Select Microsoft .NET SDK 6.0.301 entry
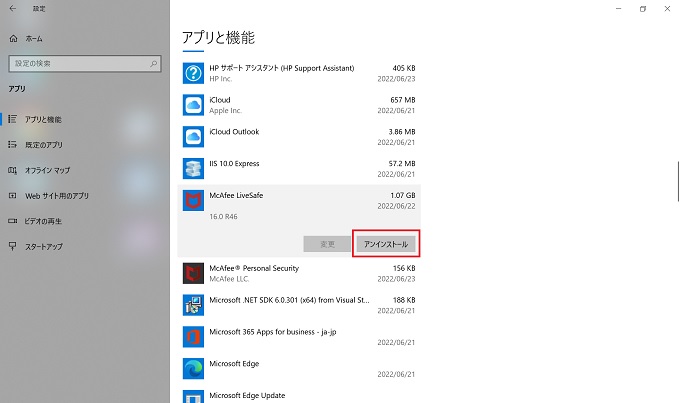Image resolution: width=680 pixels, height=403 pixels. click(299, 305)
